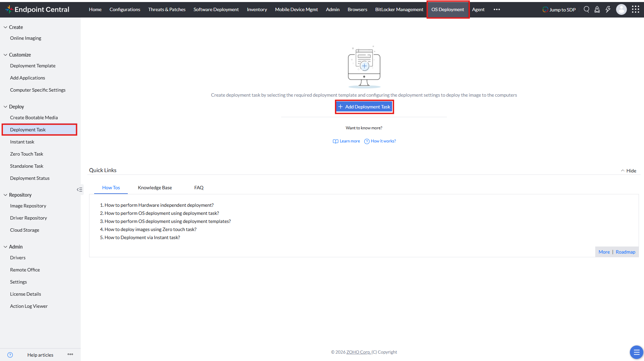Image resolution: width=644 pixels, height=361 pixels.
Task: Click the three-dots more modules icon
Action: pos(497,9)
